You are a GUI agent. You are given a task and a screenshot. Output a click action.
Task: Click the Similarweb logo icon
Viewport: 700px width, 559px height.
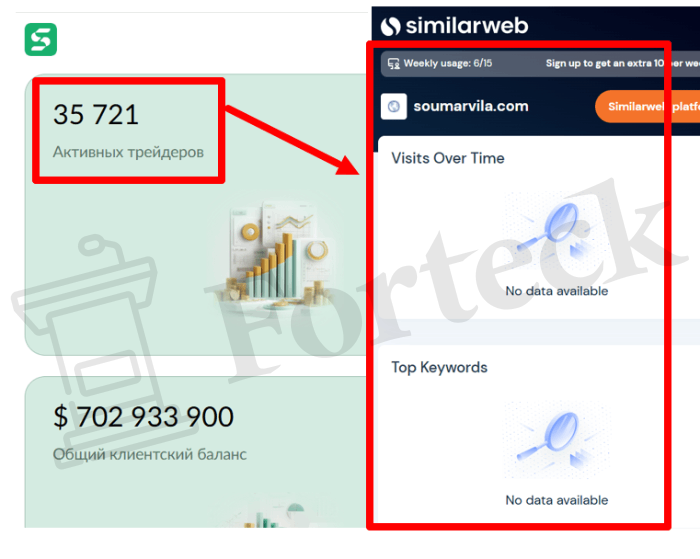[391, 26]
